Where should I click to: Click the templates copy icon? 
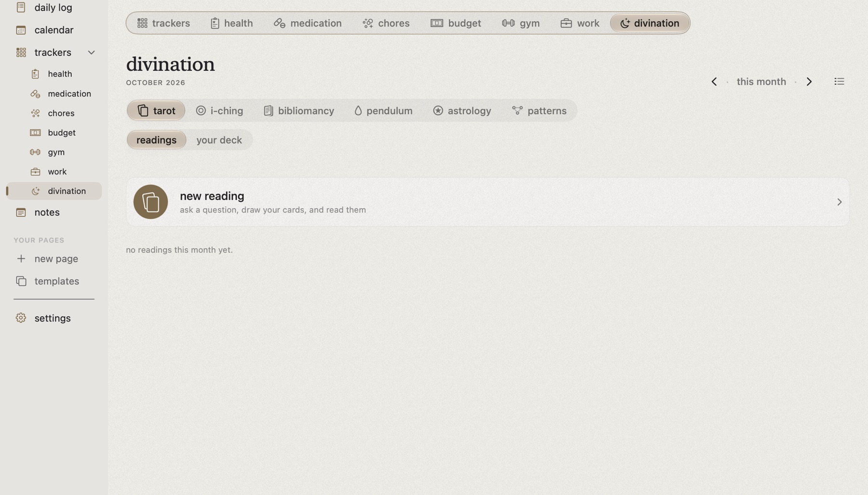(21, 281)
